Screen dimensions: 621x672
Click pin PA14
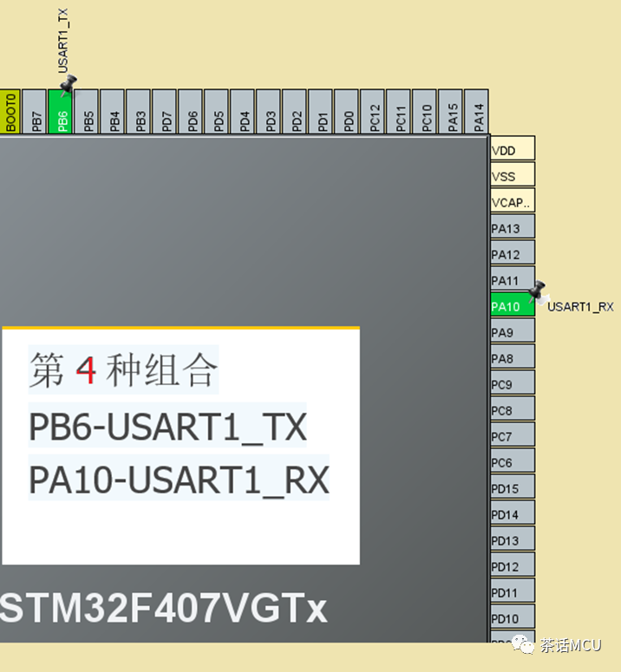point(476,112)
